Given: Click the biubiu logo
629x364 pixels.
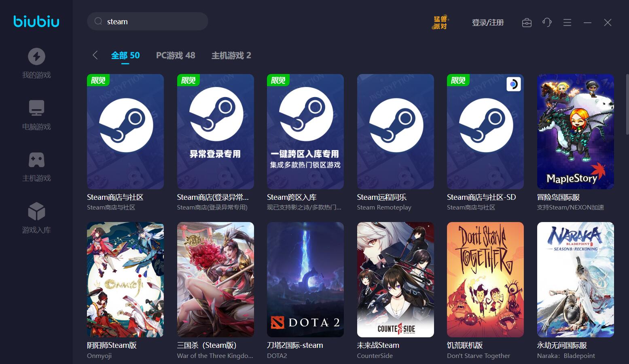Looking at the screenshot, I should tap(36, 21).
